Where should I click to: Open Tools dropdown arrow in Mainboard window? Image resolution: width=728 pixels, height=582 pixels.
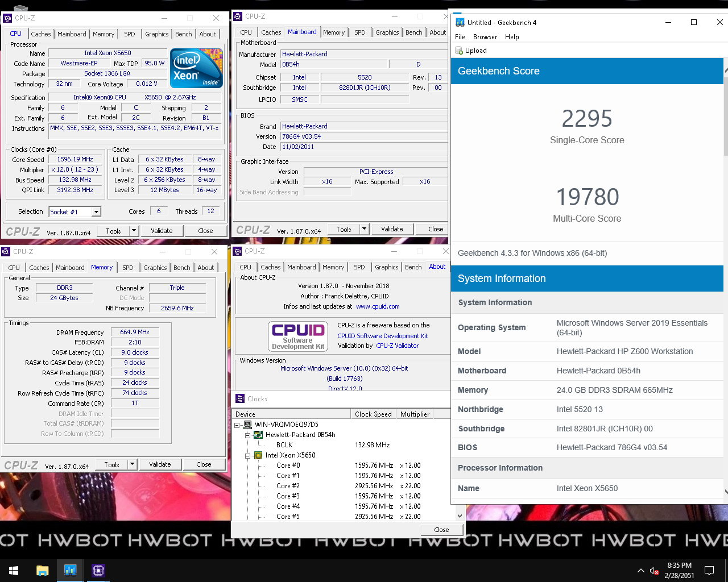click(364, 229)
